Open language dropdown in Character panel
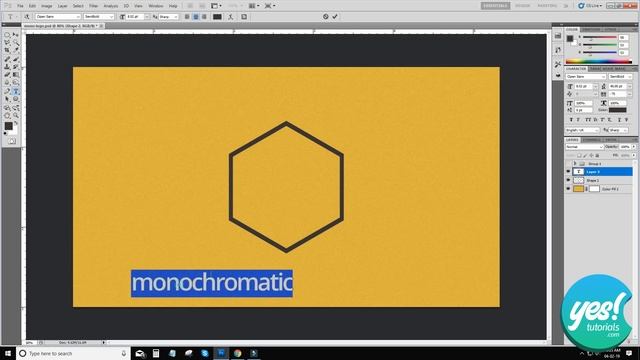Screen dimensions: 640x360 [x=582, y=130]
